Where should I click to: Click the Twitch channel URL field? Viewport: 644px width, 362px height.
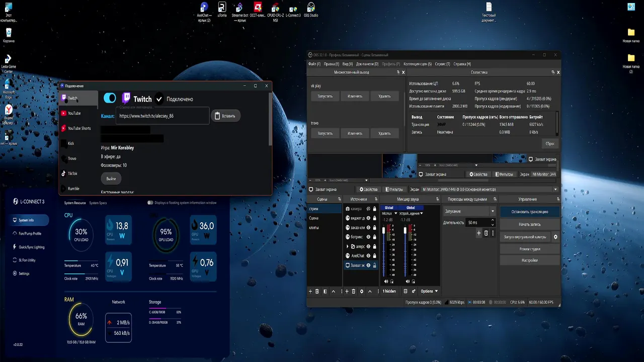(162, 116)
